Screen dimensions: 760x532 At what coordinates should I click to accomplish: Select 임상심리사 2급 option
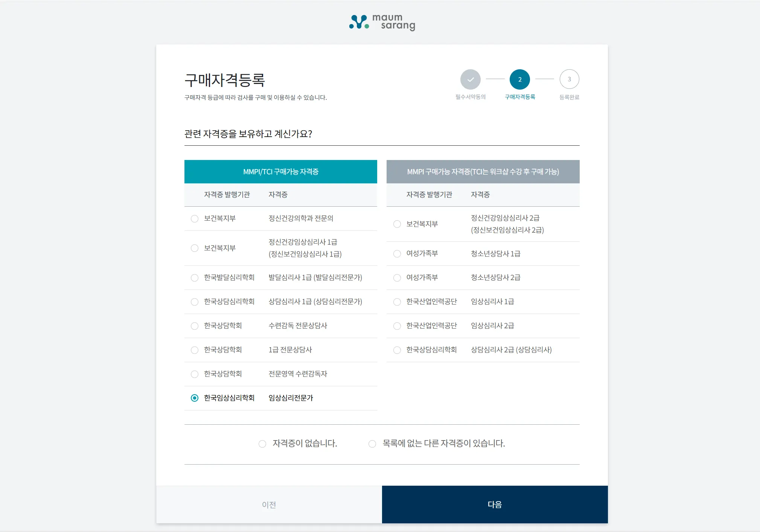(397, 326)
